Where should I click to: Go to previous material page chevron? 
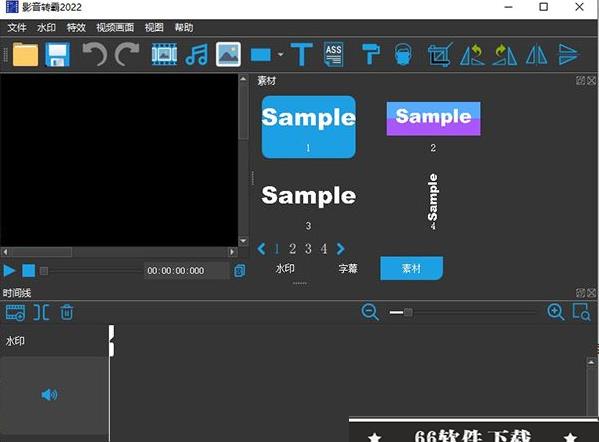(x=261, y=249)
